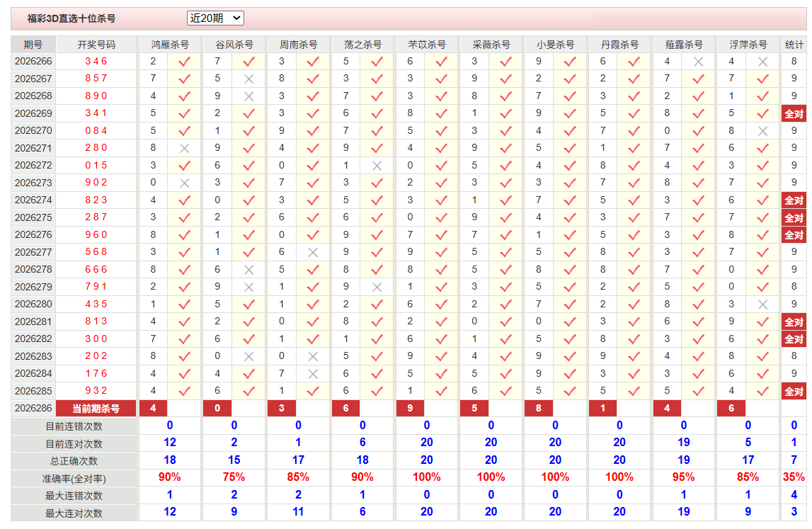Viewport: 812px width, 529px height.
Task: Click the 统计 column header
Action: tap(794, 45)
